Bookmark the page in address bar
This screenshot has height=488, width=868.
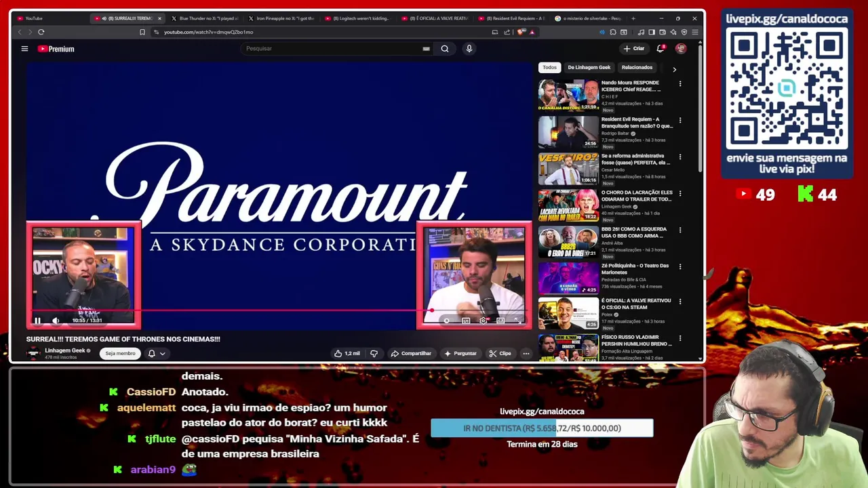[142, 32]
